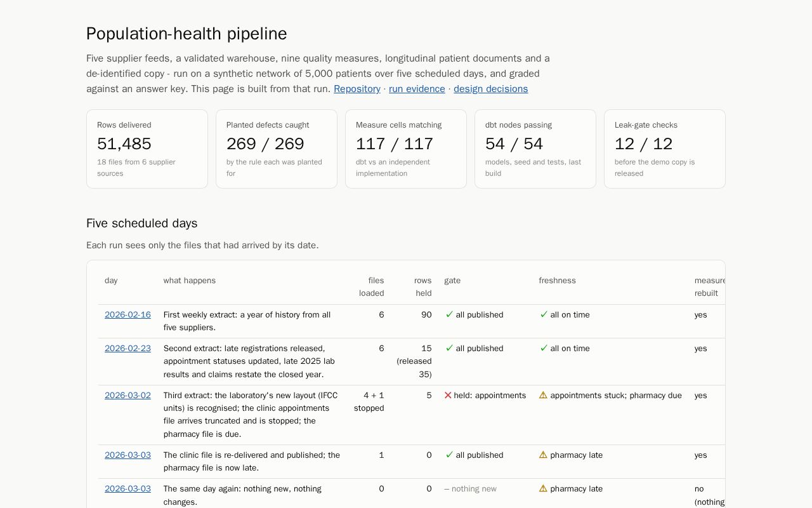Open the 2026-03-02 run day link
Image resolution: width=812 pixels, height=508 pixels.
click(x=128, y=395)
